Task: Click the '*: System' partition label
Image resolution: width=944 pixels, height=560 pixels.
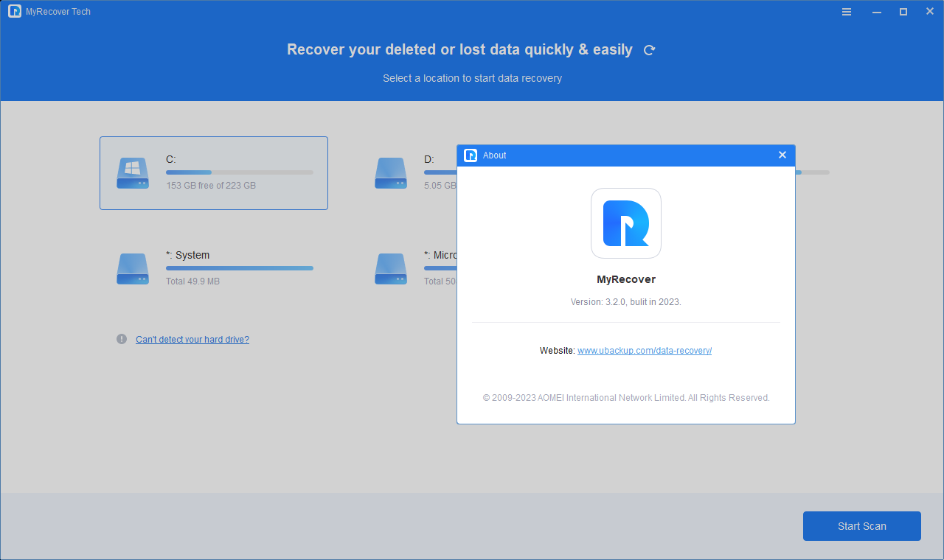Action: [188, 255]
